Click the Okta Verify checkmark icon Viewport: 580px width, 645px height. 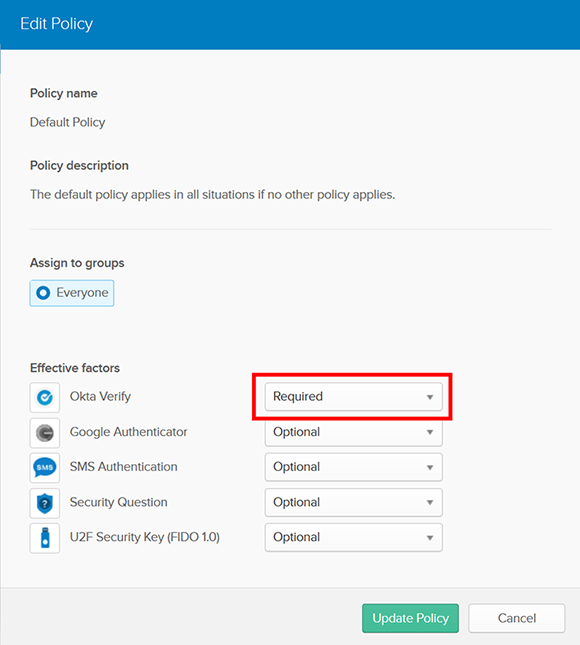pos(45,397)
